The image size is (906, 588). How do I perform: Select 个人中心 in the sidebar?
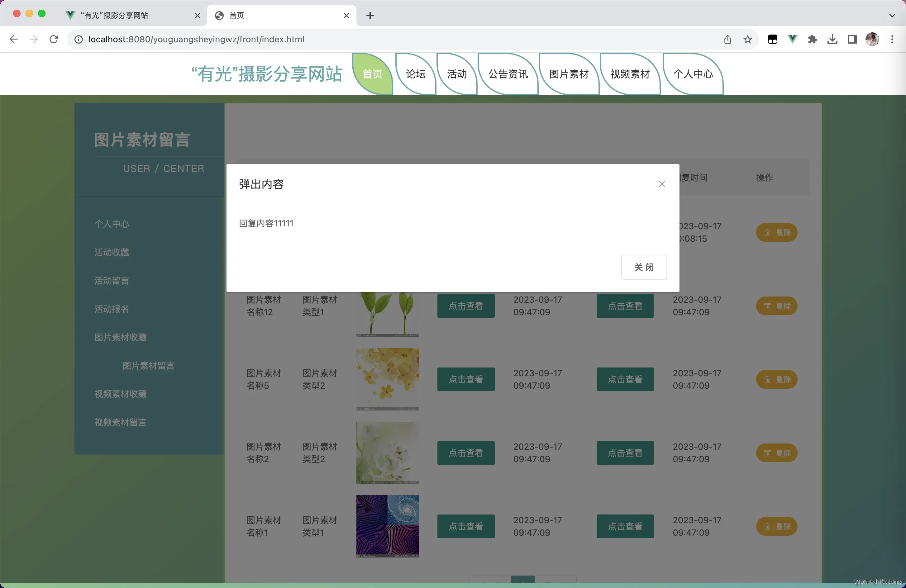pyautogui.click(x=111, y=224)
